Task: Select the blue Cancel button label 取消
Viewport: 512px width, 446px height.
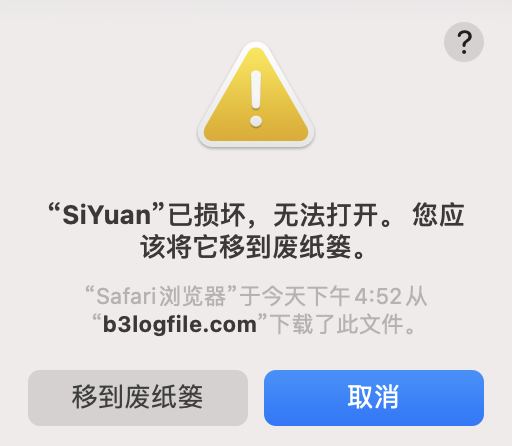Action: coord(373,397)
